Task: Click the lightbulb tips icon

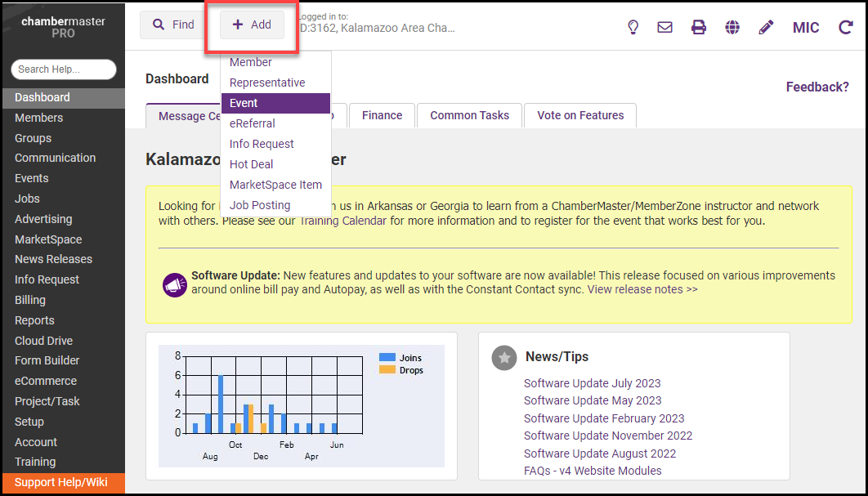Action: click(633, 27)
